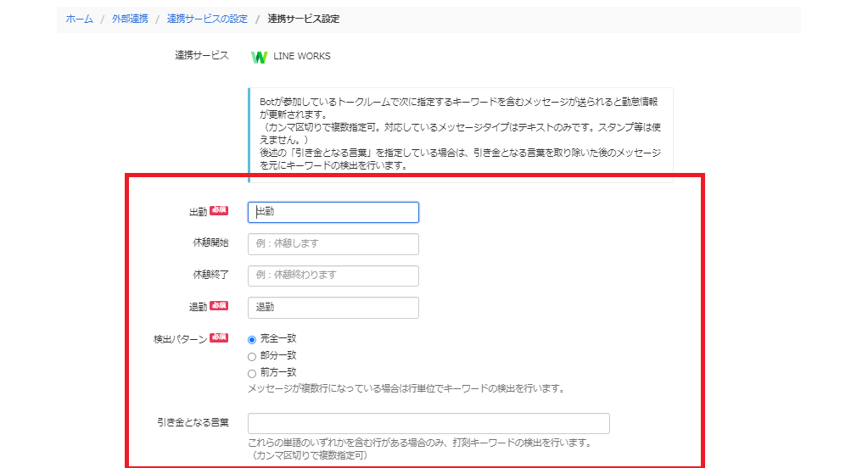868x468 pixels.
Task: Click the 必須 badge beside 検出パターン
Action: click(219, 337)
